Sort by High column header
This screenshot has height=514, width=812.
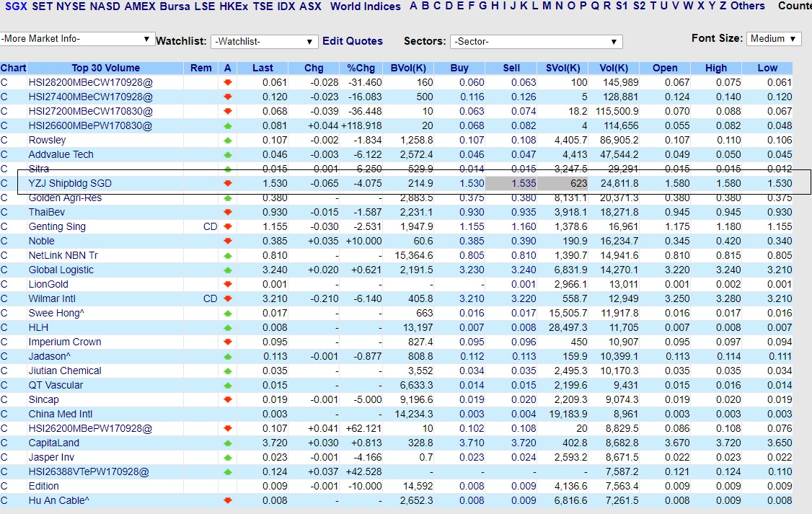(715, 68)
